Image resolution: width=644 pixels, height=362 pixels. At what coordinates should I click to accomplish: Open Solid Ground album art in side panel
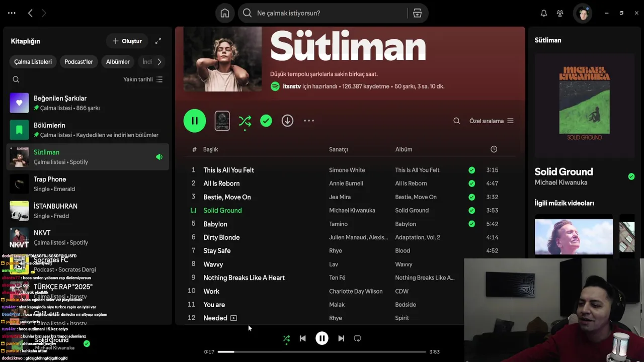point(584,104)
